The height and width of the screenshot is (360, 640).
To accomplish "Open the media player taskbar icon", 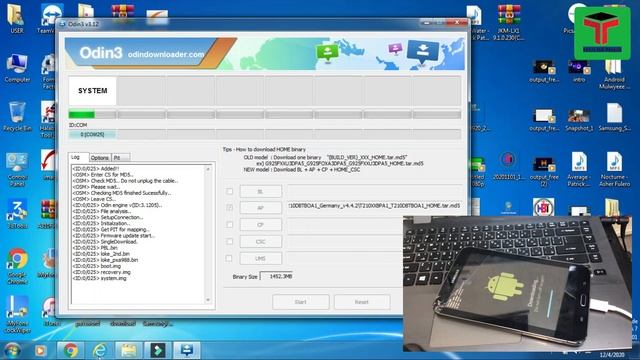I will click(40, 350).
